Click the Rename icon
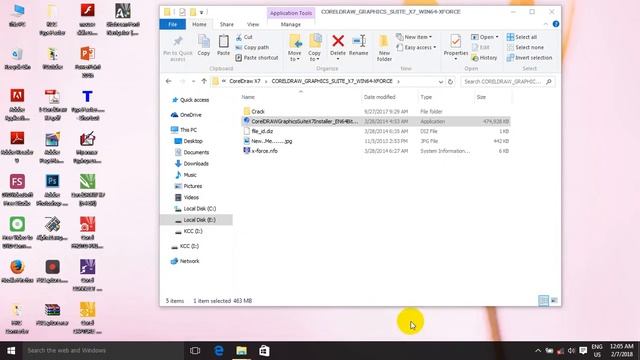This screenshot has width=640, height=360. coord(358,41)
